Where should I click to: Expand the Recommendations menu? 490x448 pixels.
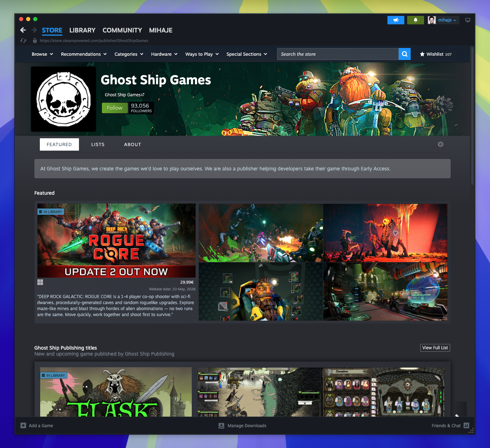pyautogui.click(x=84, y=54)
